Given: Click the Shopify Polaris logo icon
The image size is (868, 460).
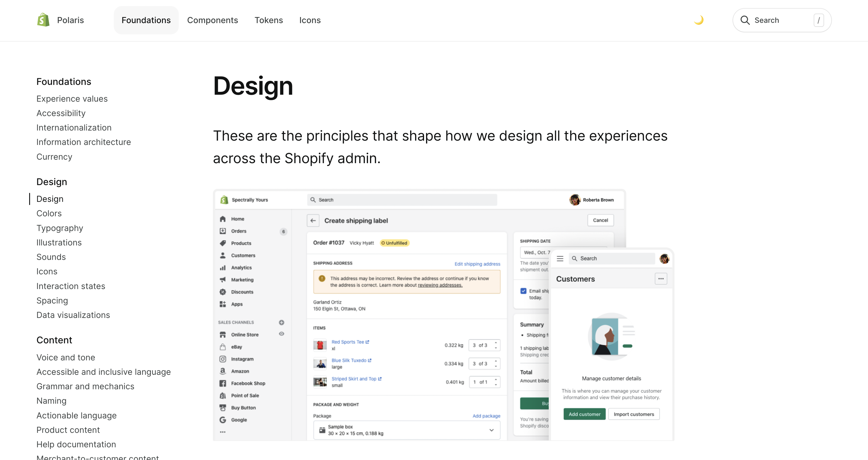Looking at the screenshot, I should [43, 20].
